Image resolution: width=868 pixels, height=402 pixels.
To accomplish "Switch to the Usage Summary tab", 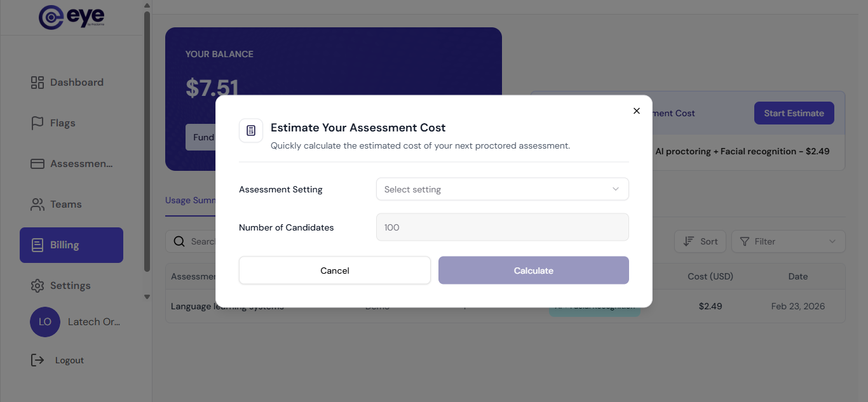I will tap(191, 201).
